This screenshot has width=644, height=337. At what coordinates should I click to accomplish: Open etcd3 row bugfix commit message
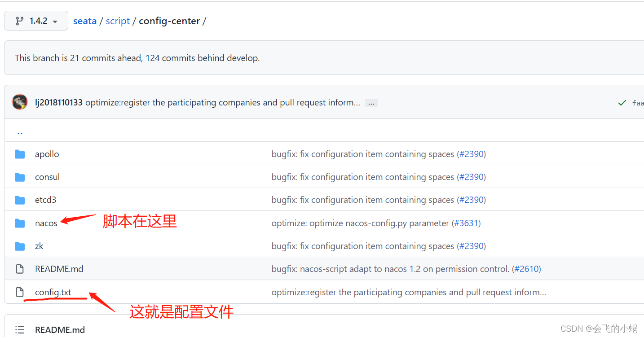click(x=363, y=200)
